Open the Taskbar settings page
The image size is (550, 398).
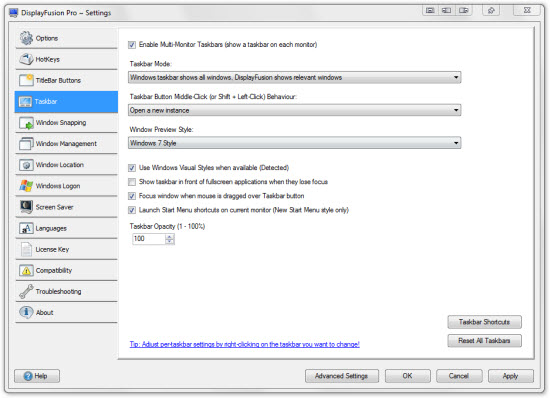66,102
